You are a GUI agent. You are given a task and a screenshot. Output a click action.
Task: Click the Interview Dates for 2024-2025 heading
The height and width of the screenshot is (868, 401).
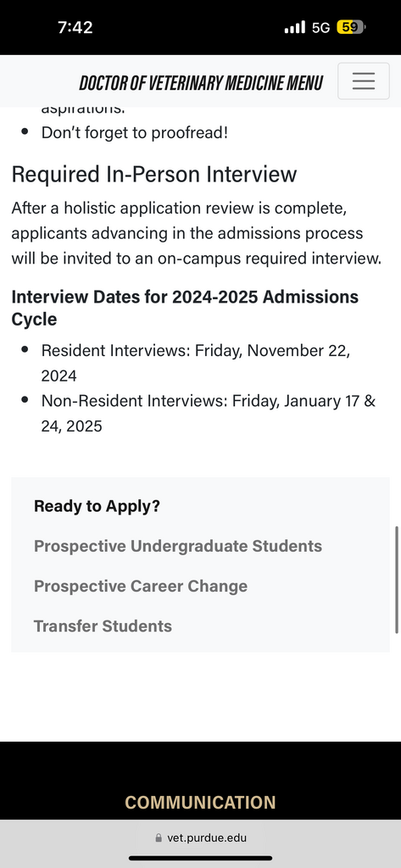tap(185, 308)
